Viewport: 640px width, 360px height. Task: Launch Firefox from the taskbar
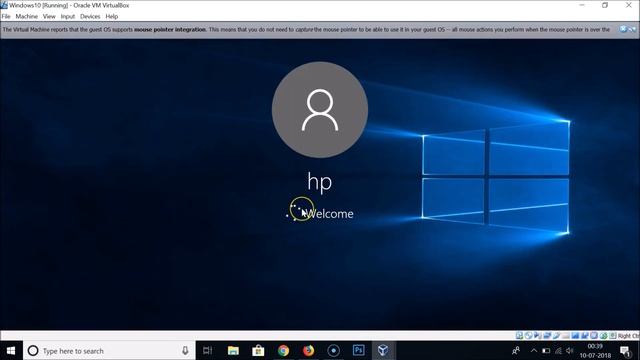coord(308,351)
